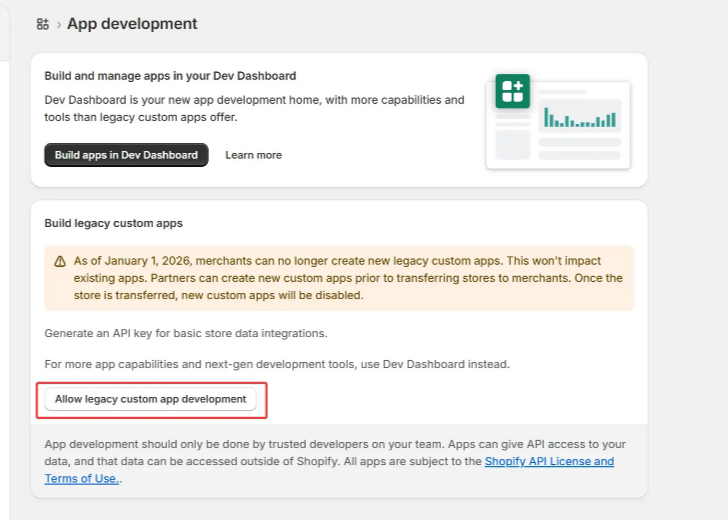The image size is (728, 520).
Task: Click the Dev Dashboard description paragraph
Action: click(254, 108)
